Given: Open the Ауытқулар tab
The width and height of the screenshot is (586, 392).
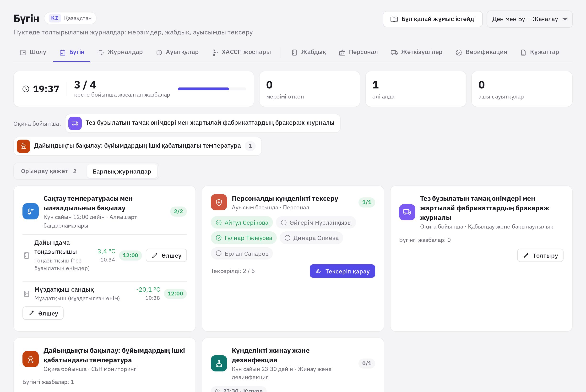Looking at the screenshot, I should [177, 52].
